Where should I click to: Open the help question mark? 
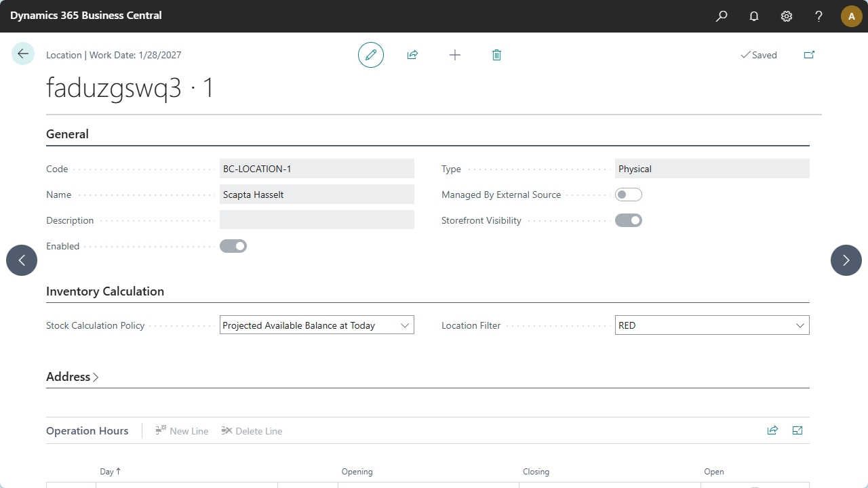click(x=819, y=16)
